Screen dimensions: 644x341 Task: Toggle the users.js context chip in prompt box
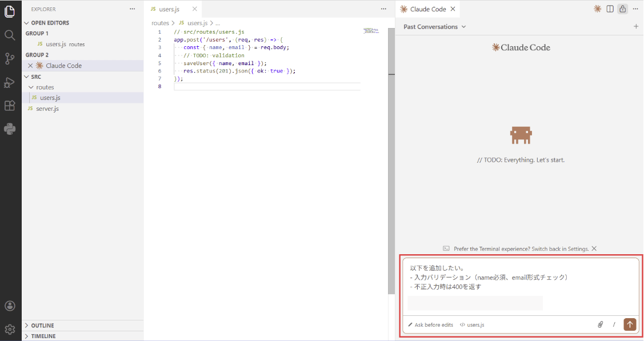coord(472,324)
